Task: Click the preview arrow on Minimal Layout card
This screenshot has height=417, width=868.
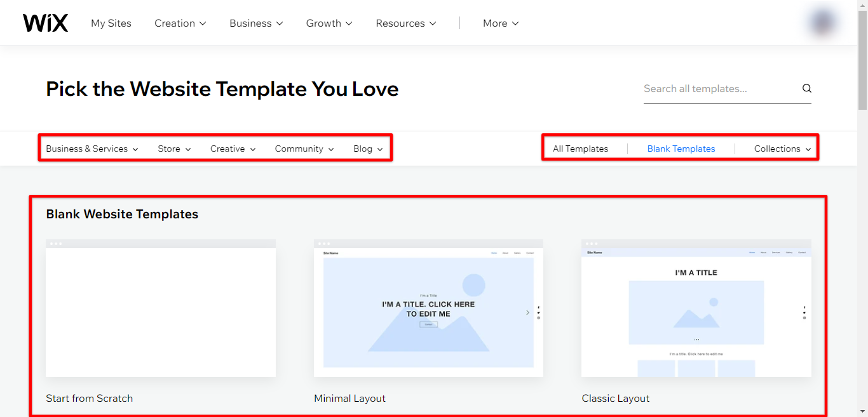Action: (527, 312)
